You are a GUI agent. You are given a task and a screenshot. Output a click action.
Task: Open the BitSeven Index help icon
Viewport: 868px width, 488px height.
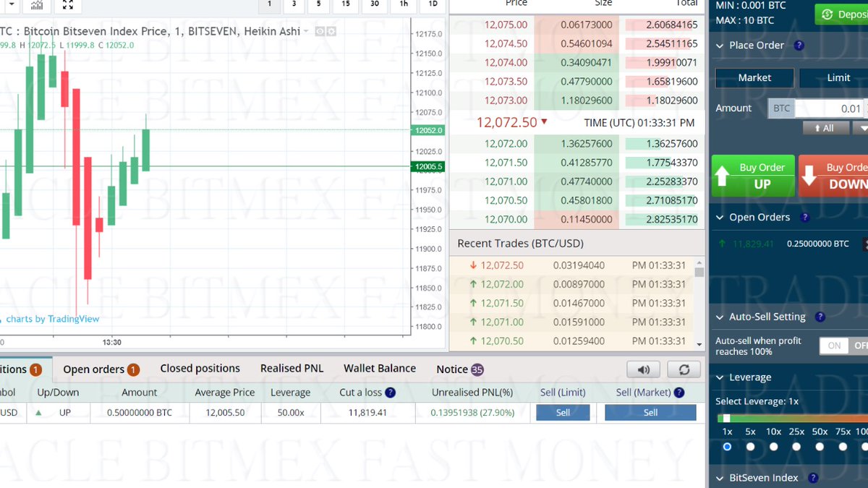[812, 478]
